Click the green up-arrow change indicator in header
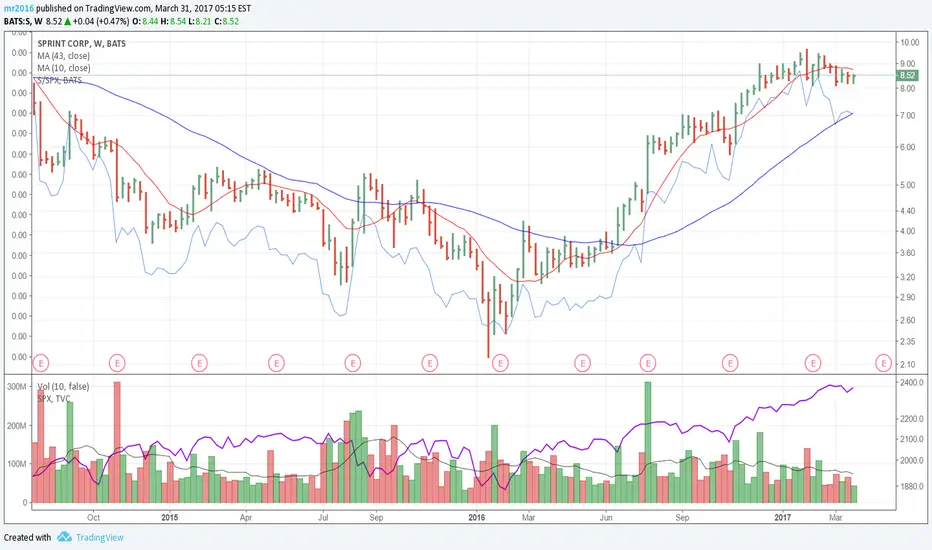 [68, 21]
